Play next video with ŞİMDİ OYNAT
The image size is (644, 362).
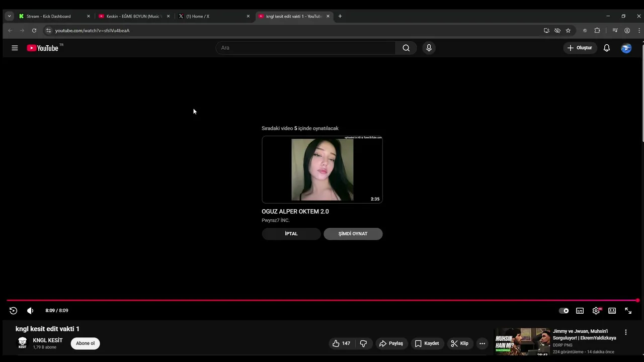click(353, 234)
